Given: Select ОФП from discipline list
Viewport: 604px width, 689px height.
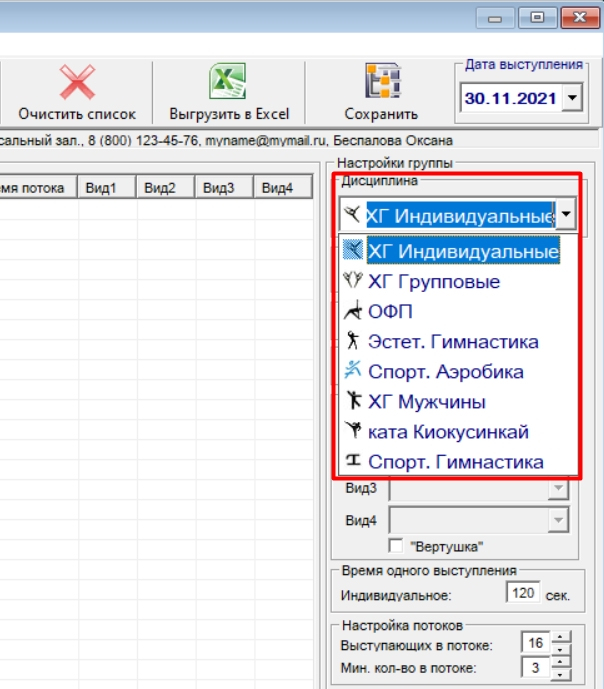Looking at the screenshot, I should (390, 312).
